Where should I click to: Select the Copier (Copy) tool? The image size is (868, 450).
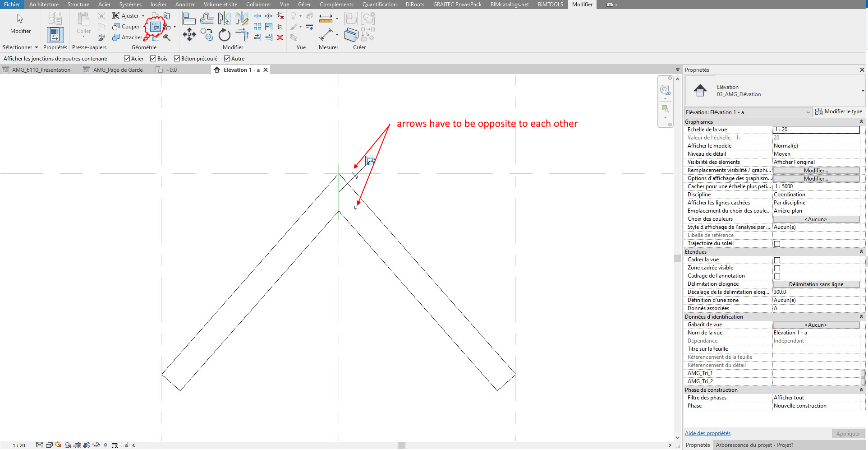point(207,35)
